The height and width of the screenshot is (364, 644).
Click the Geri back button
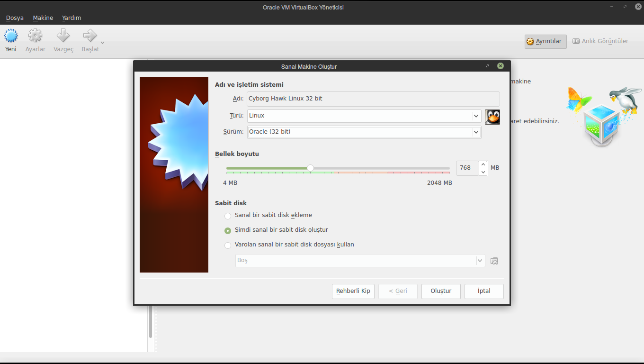pyautogui.click(x=398, y=291)
